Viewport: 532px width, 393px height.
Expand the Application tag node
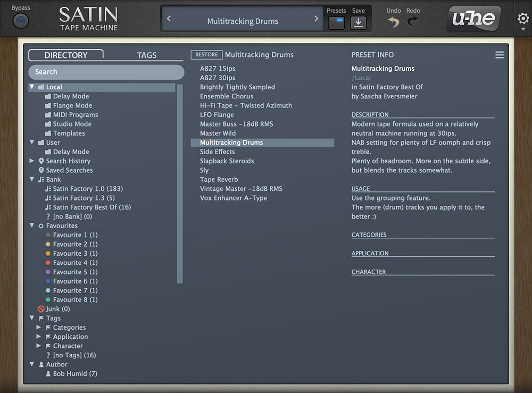[x=39, y=337]
